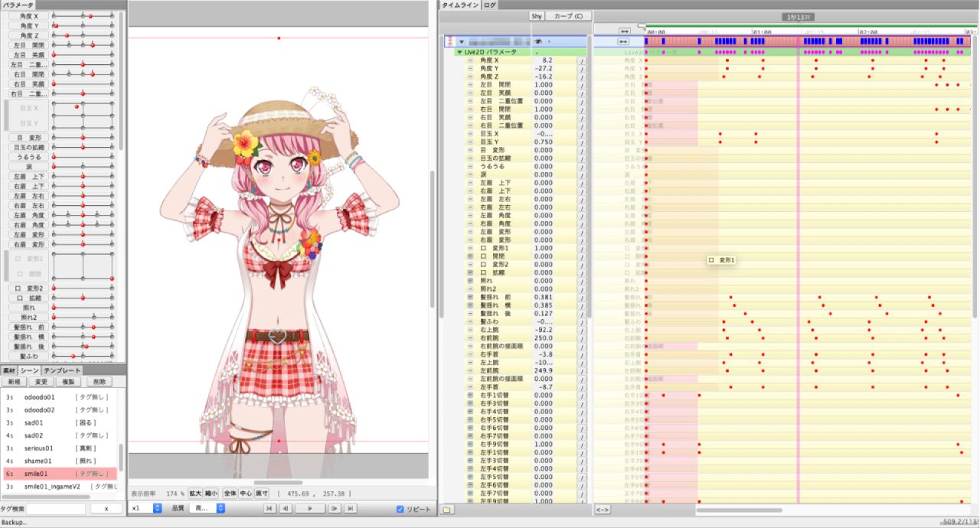Open the テンプレート tab
Image resolution: width=980 pixels, height=528 pixels.
point(61,370)
